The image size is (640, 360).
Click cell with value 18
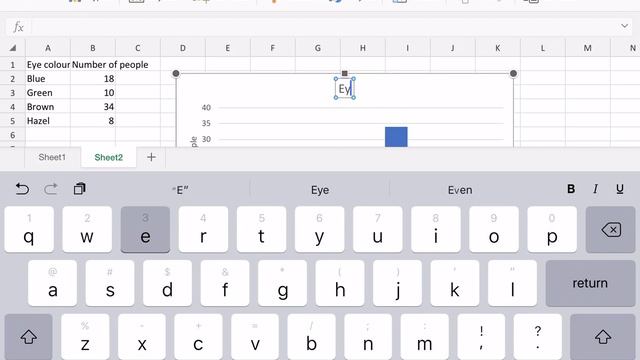coord(93,78)
